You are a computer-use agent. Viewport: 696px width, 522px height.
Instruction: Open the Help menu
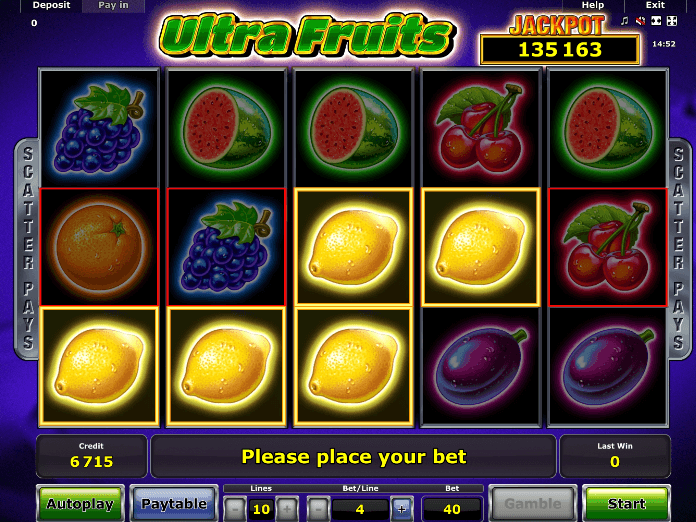593,5
